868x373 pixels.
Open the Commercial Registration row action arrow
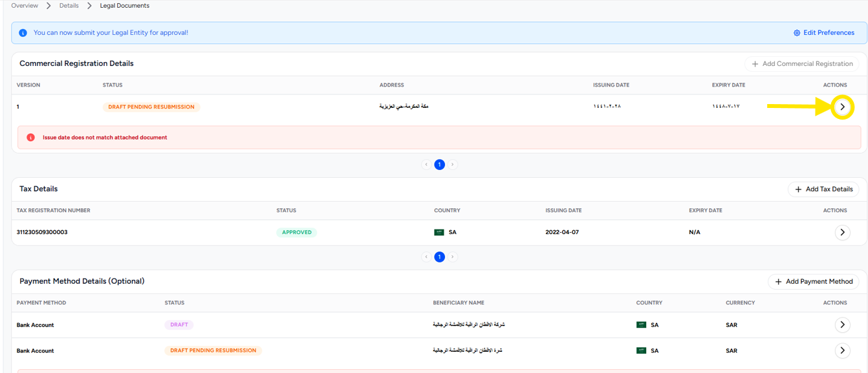tap(842, 107)
